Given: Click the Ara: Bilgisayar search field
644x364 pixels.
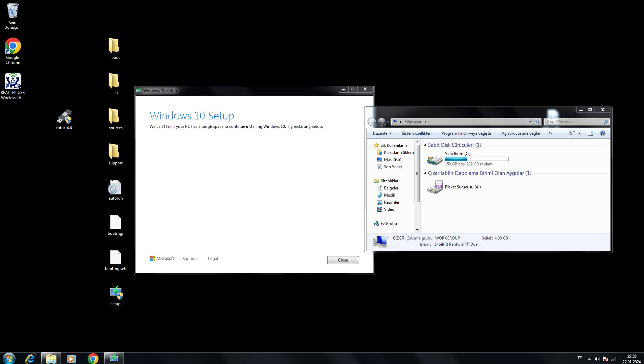Looking at the screenshot, I should tap(577, 122).
